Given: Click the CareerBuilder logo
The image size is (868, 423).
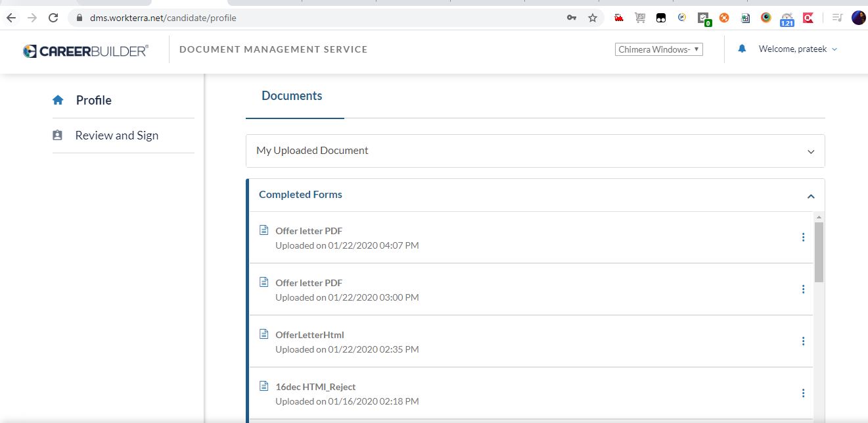Looking at the screenshot, I should [x=85, y=51].
